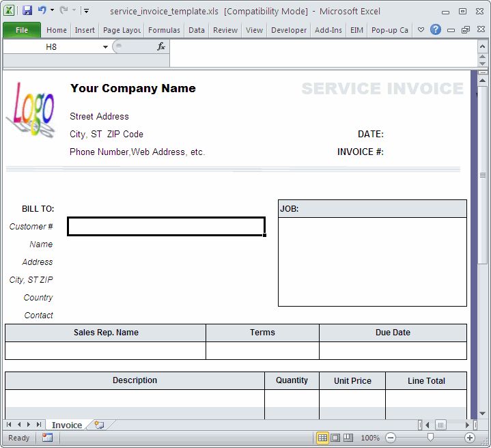Click the 100% zoom level button

[370, 438]
